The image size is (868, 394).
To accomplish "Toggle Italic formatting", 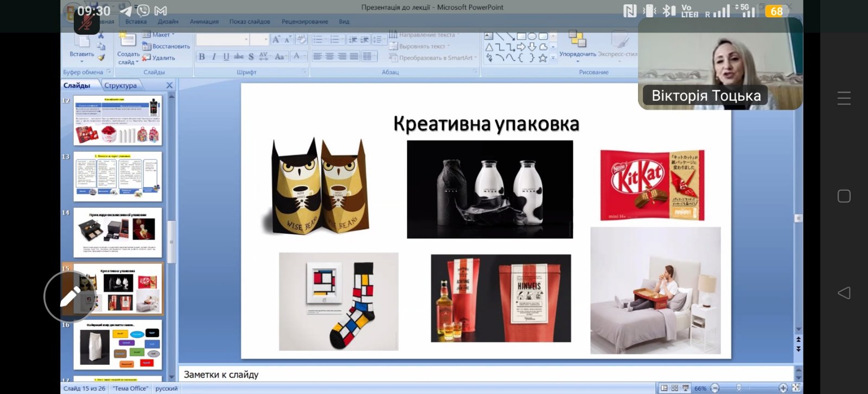I will 214,56.
